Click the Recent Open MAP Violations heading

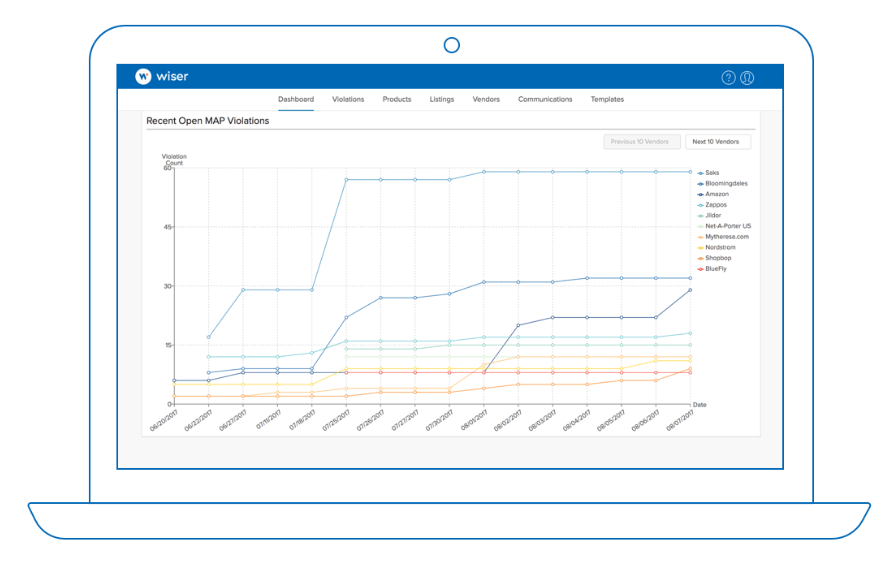208,121
